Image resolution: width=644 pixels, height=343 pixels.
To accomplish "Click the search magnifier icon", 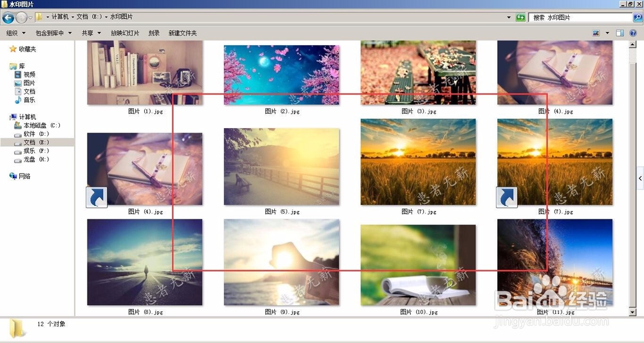I will tap(638, 17).
